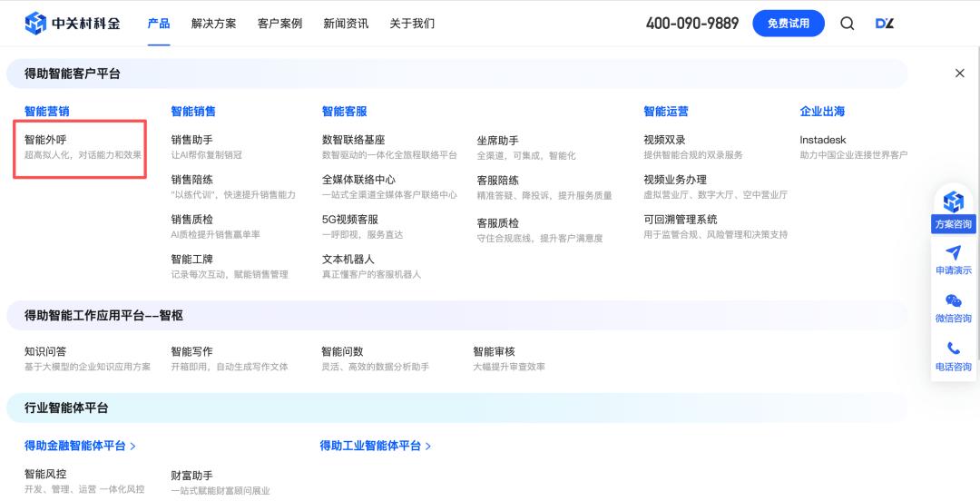The width and height of the screenshot is (980, 501).
Task: Click the 申请演示 paper plane icon
Action: tap(953, 252)
